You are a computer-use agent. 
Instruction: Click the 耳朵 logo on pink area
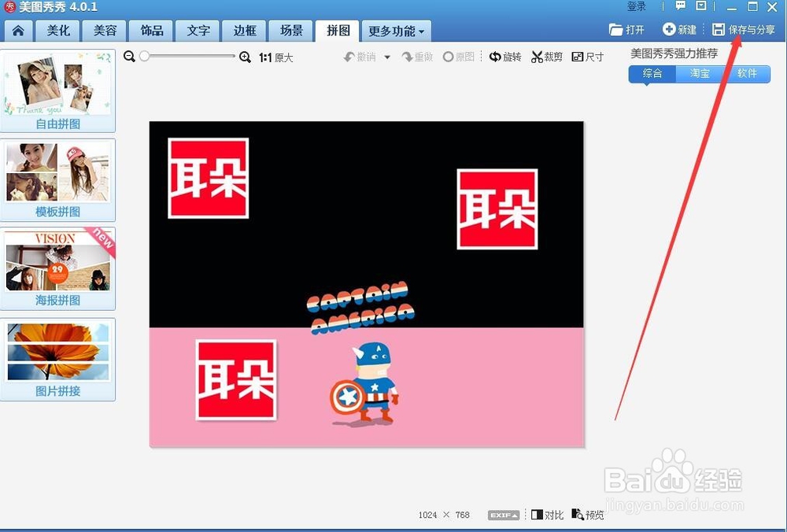pyautogui.click(x=236, y=380)
